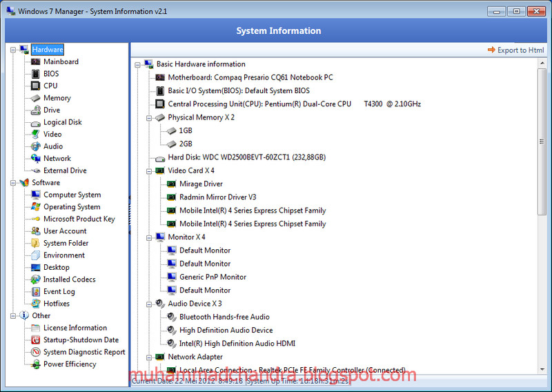The height and width of the screenshot is (392, 552).
Task: Collapse the Monitor X 4 node
Action: (149, 237)
